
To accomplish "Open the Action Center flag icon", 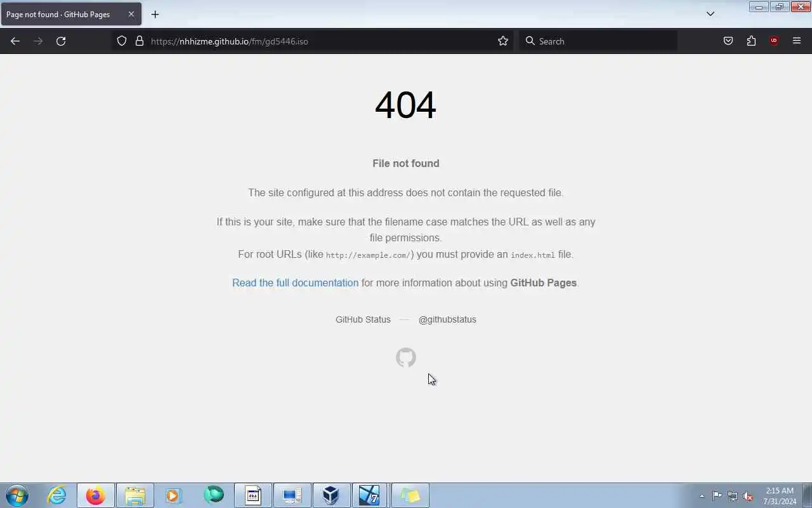I will tap(717, 496).
